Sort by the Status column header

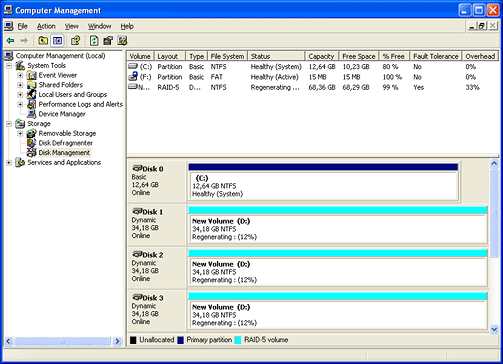[276, 56]
